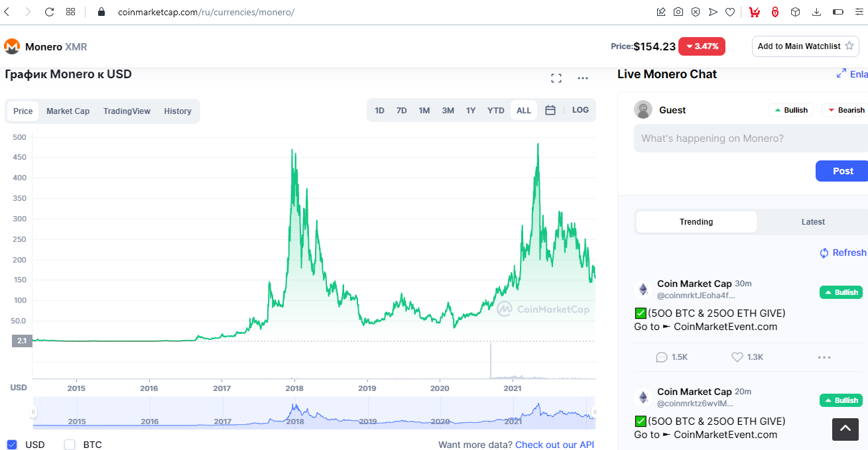Click the Guest avatar icon
This screenshot has height=450, width=868.
point(643,110)
